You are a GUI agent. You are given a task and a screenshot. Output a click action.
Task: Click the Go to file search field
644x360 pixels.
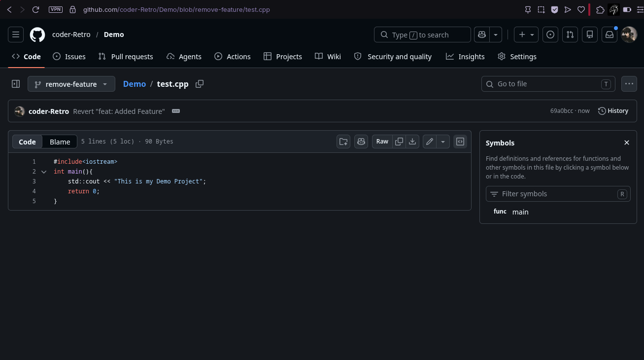tap(548, 84)
